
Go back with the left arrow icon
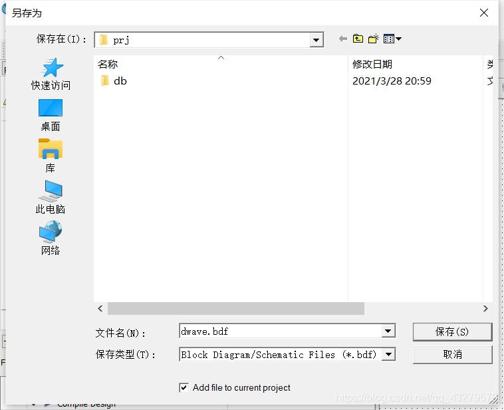tap(343, 39)
